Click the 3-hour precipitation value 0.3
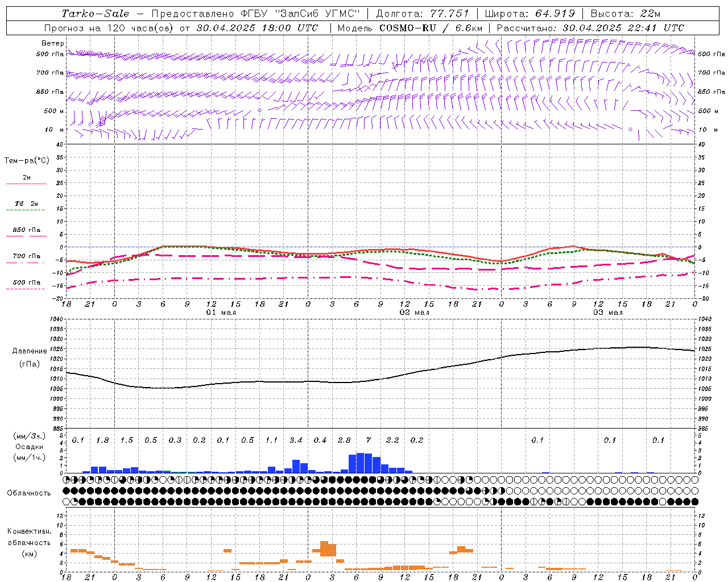 [x=175, y=440]
